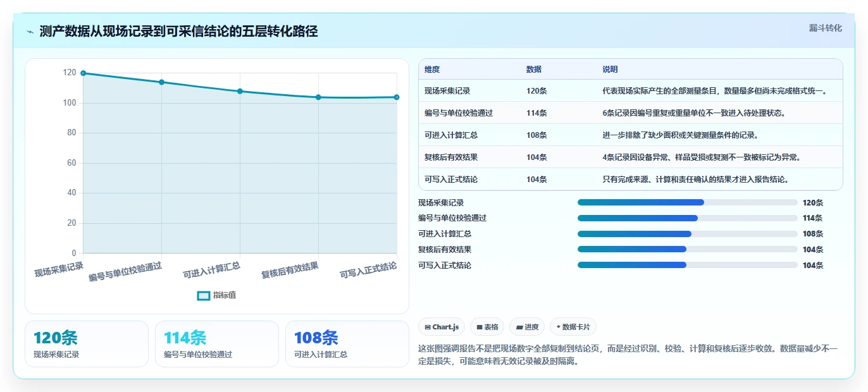This screenshot has height=392, width=868.
Task: Click the 编号与单位校验通过 cell in the table
Action: pyautogui.click(x=459, y=113)
